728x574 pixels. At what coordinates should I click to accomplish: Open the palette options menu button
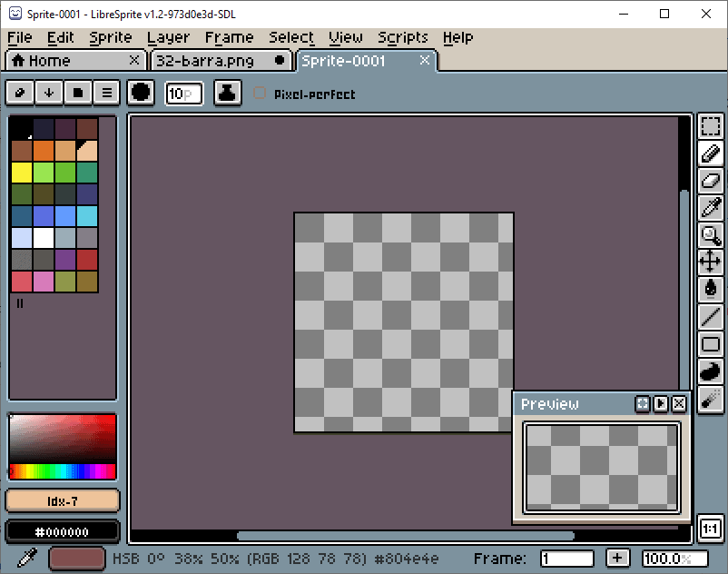click(107, 94)
